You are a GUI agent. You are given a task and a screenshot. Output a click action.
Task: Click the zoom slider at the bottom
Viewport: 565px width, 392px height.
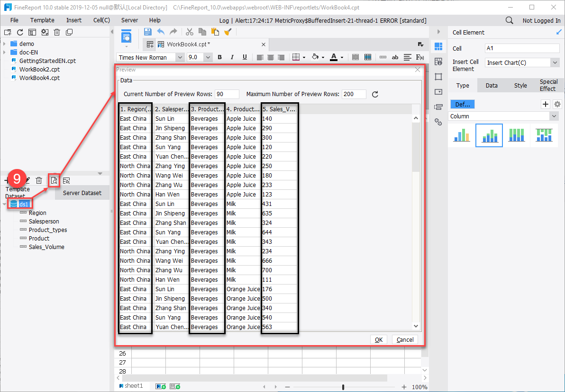(x=343, y=387)
